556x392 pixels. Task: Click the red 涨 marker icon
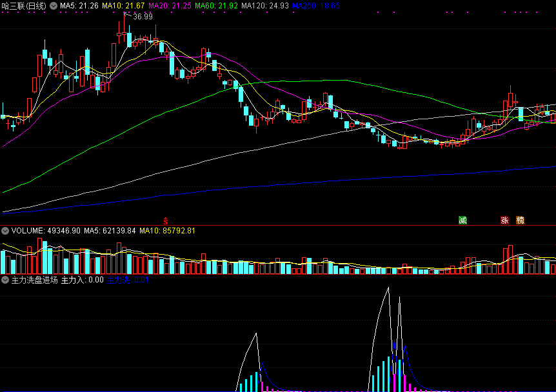pos(504,220)
